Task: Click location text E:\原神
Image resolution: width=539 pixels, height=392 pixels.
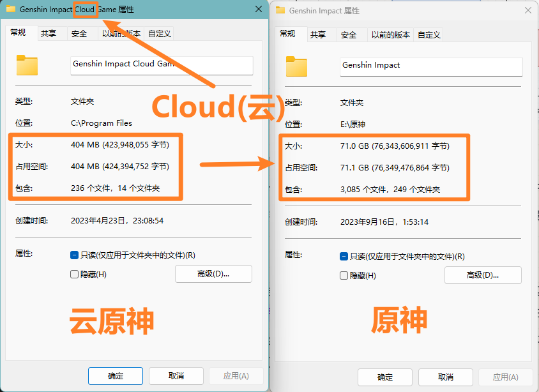Action: point(353,124)
